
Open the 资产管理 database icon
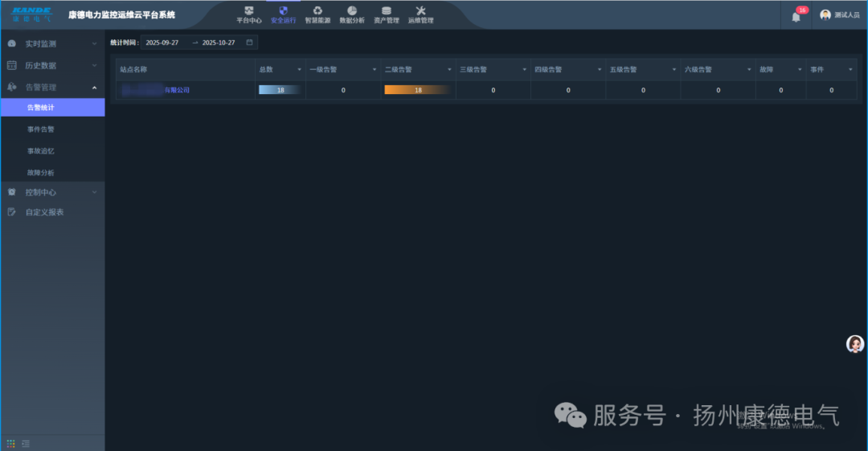click(x=387, y=10)
